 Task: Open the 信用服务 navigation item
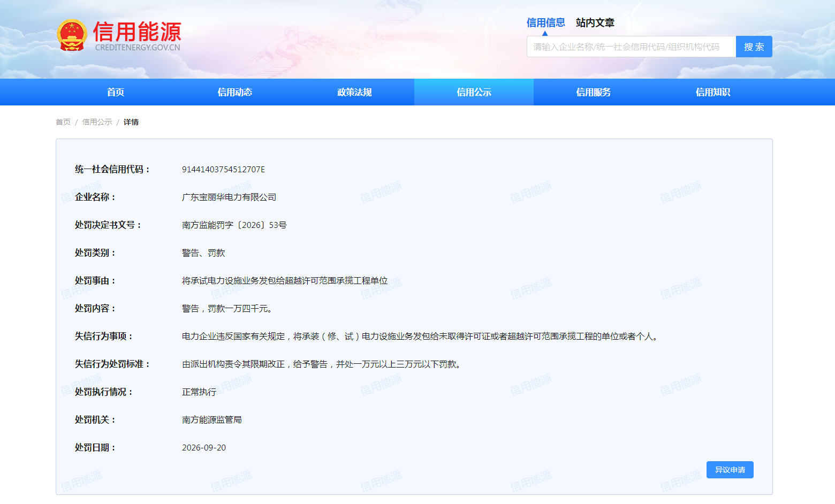coord(593,92)
